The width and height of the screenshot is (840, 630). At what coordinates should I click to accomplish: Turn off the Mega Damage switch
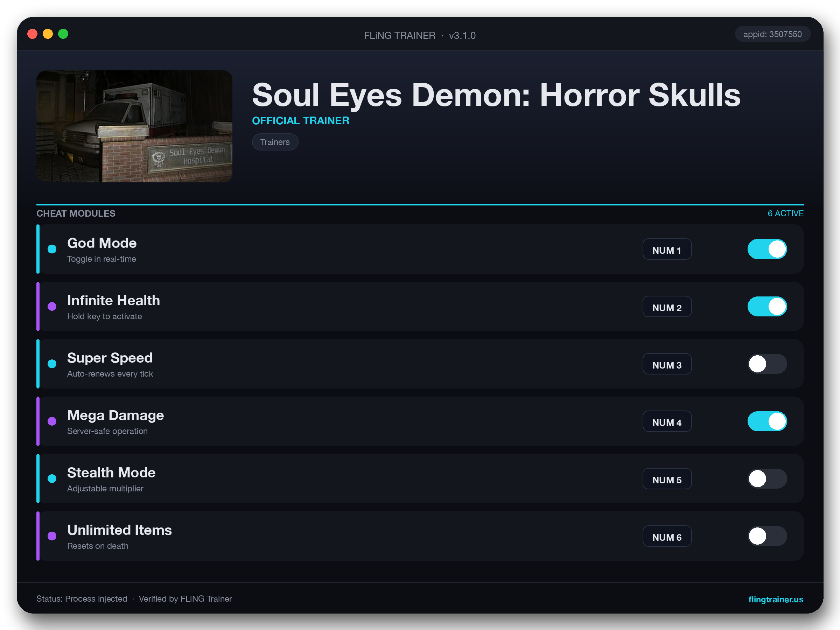[767, 421]
